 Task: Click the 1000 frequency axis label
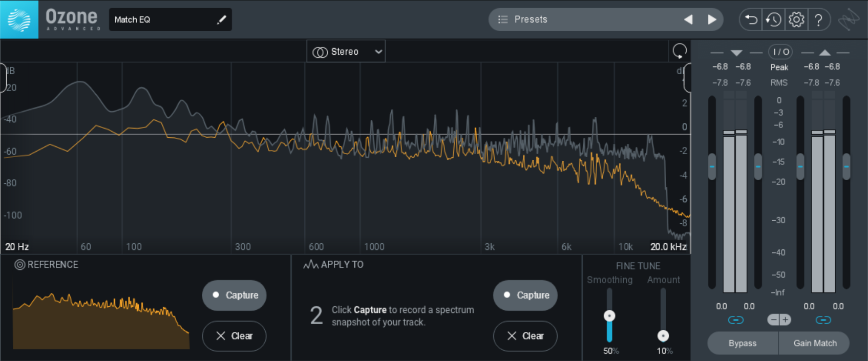(374, 247)
